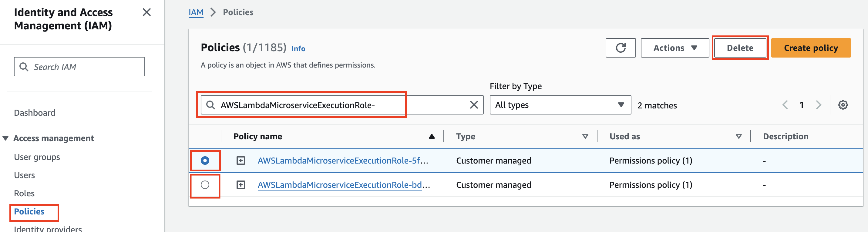Open Roles in the sidebar
The width and height of the screenshot is (868, 232).
coord(24,194)
